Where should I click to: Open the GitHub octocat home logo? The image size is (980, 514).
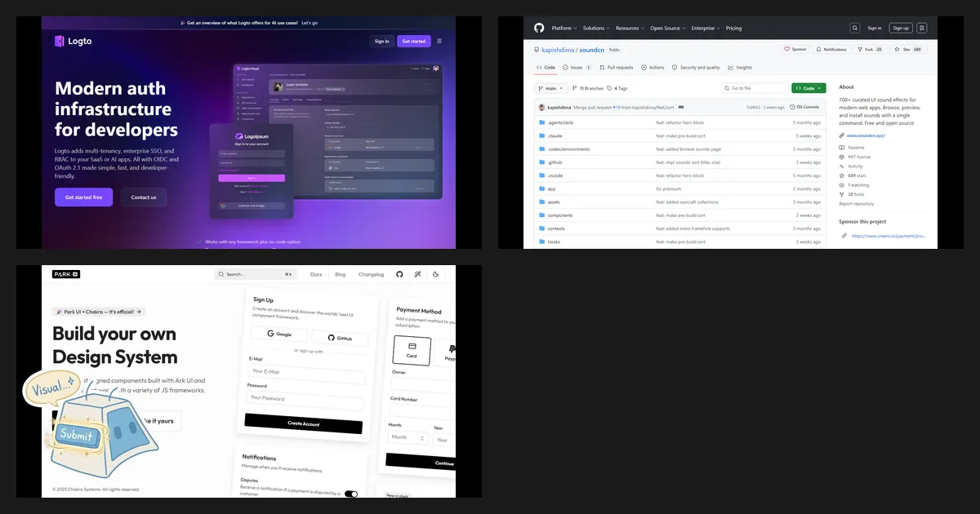(539, 28)
